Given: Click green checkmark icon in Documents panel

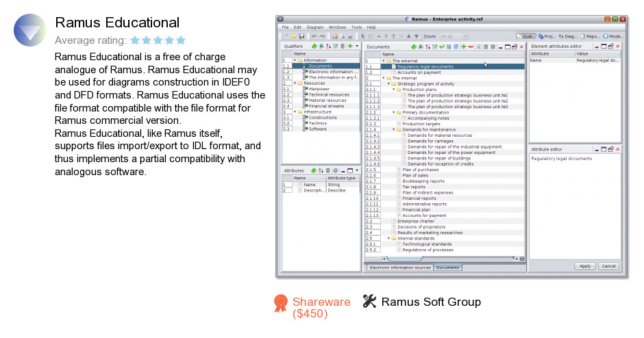Looking at the screenshot, I should coord(442,47).
